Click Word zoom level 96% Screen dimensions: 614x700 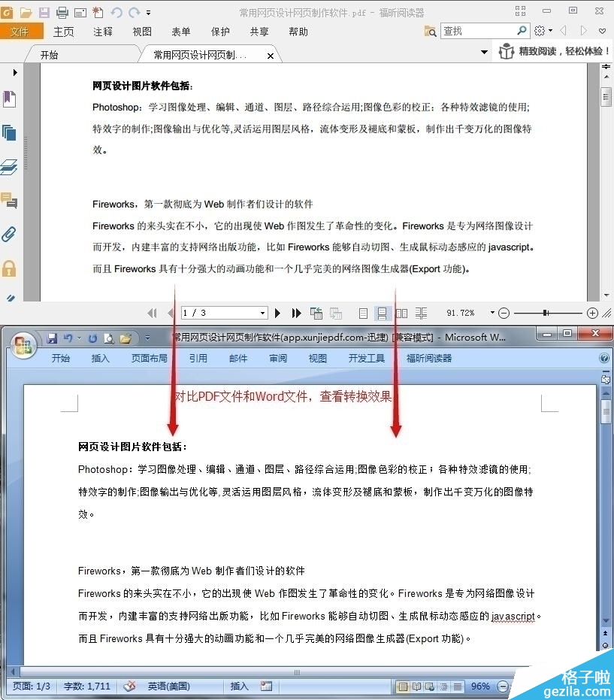480,686
